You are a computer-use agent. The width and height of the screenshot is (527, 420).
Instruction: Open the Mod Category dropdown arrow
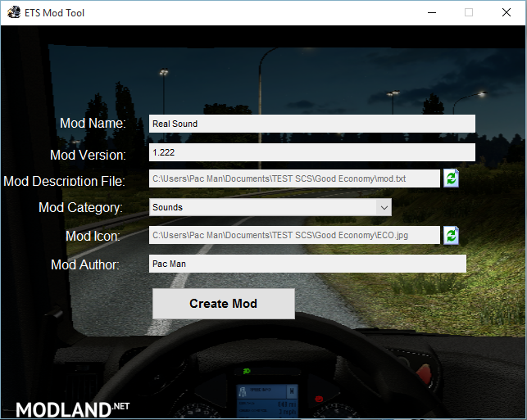384,207
